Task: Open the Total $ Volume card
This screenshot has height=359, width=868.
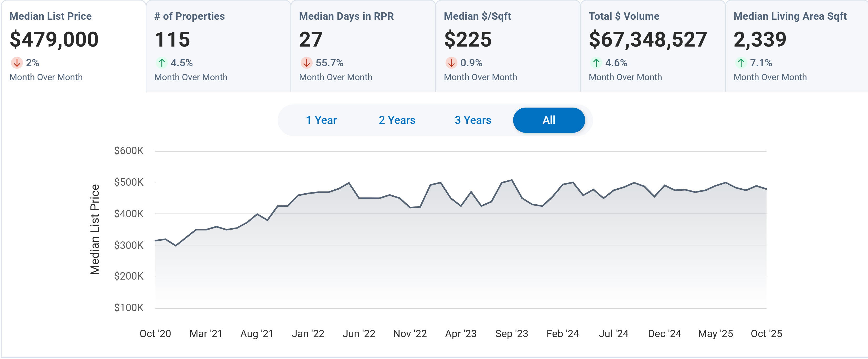Action: pyautogui.click(x=652, y=46)
